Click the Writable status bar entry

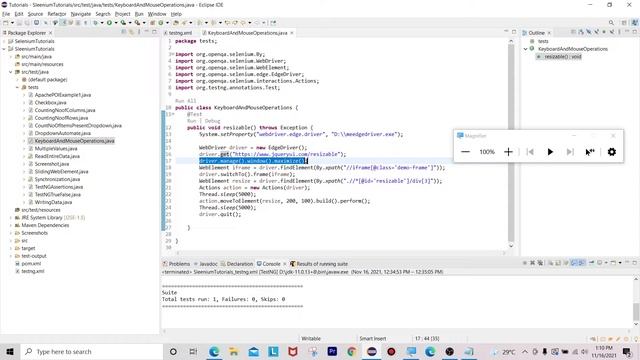[311, 338]
